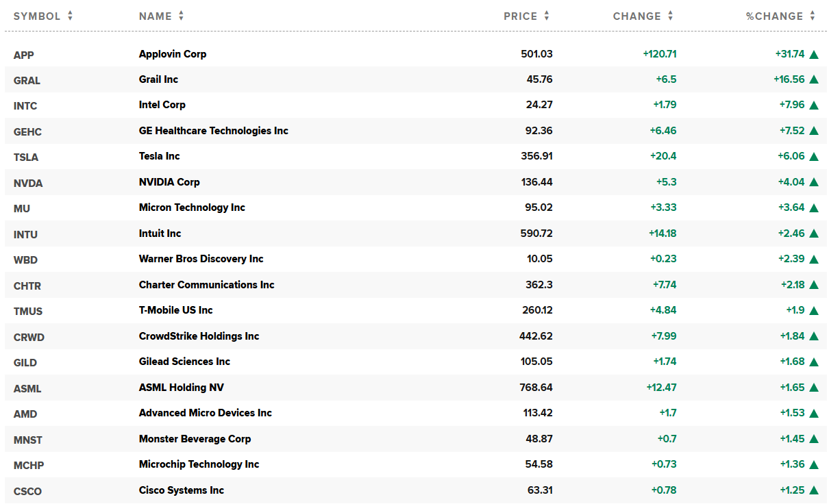Click the up arrow beside Warner Bros +2.39
Screen dimensions: 829x504
814,260
